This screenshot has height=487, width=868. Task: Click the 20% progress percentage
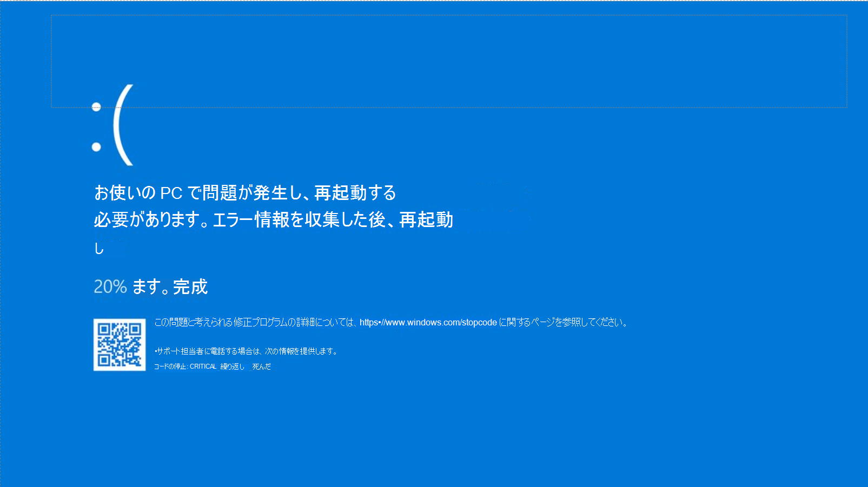110,286
